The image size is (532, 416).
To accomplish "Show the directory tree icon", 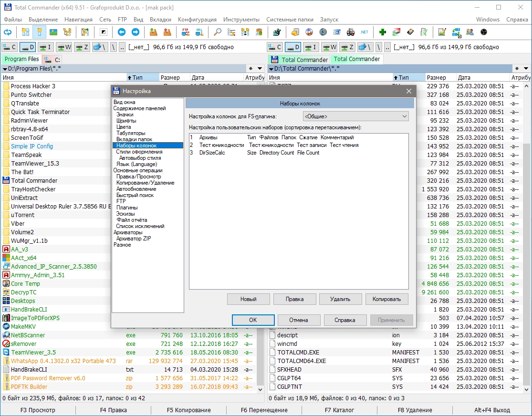I will point(67,32).
